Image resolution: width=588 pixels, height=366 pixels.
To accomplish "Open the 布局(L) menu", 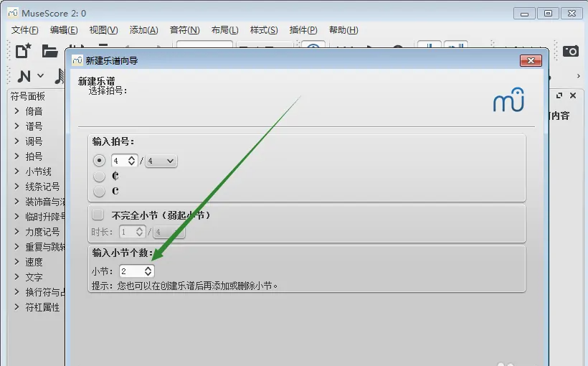I will (224, 30).
